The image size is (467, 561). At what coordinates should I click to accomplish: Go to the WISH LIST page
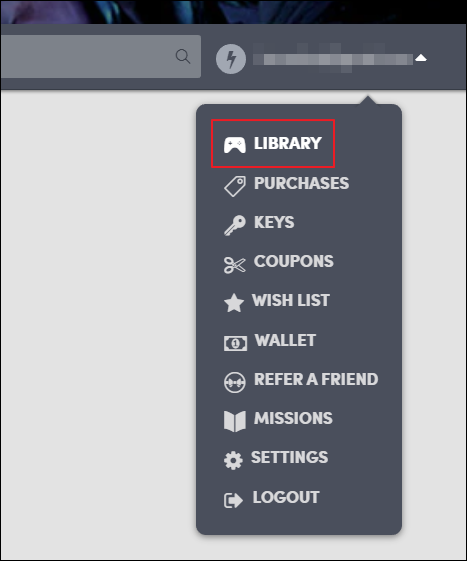(x=291, y=300)
